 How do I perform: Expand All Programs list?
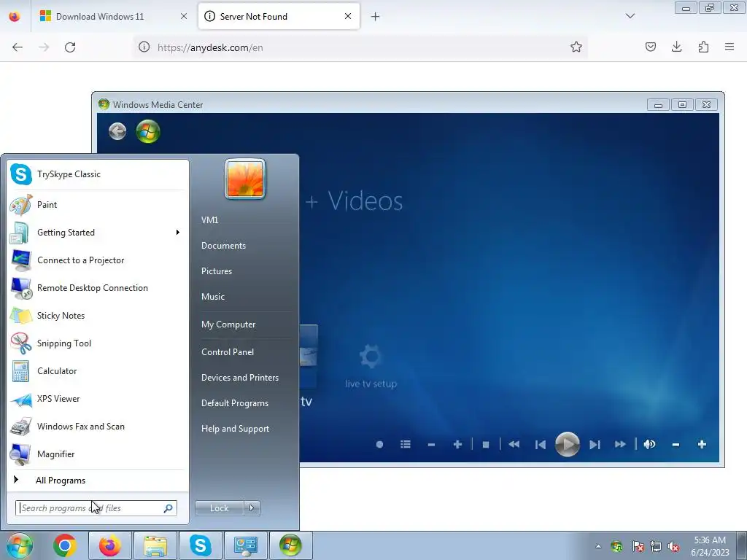tap(97, 481)
